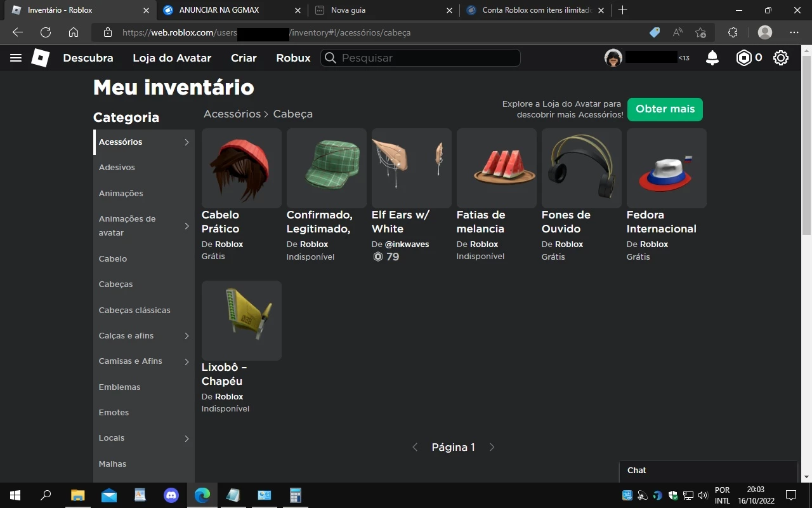Image resolution: width=812 pixels, height=508 pixels.
Task: Open browser settings and more menu
Action: 794,32
